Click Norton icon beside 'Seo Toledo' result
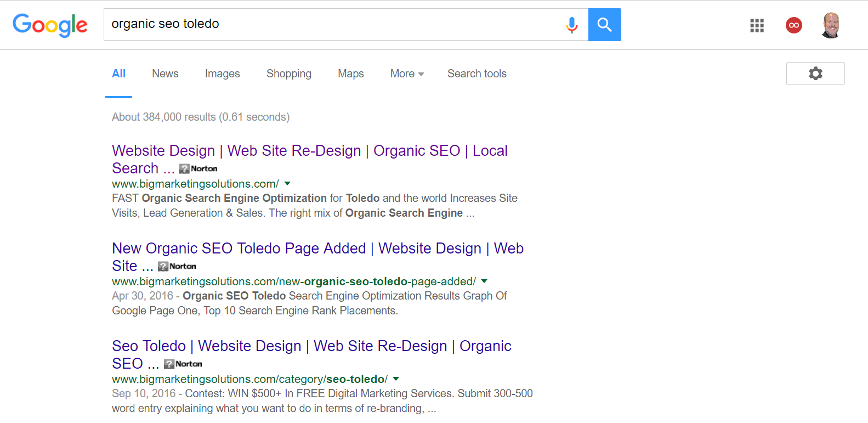Viewport: 868px width, 423px height. coord(183,364)
